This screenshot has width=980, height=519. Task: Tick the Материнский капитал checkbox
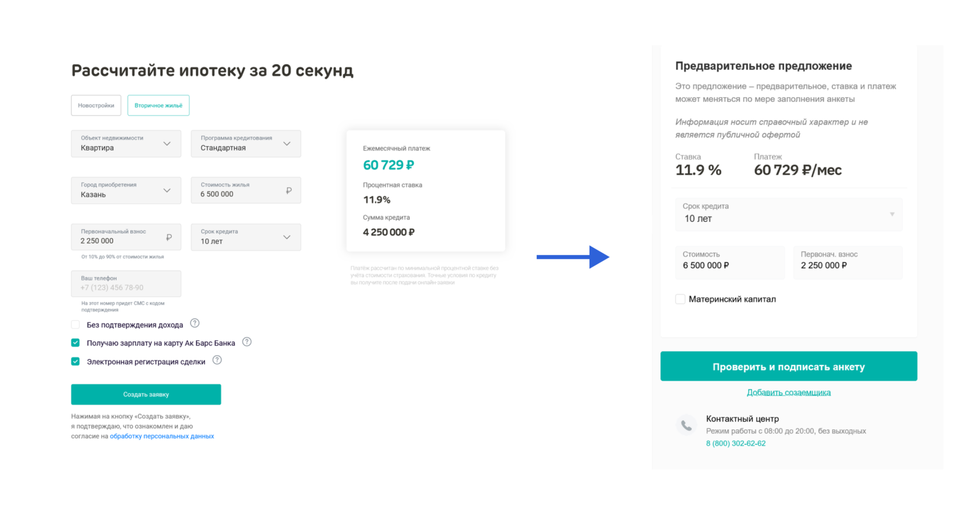click(x=680, y=299)
